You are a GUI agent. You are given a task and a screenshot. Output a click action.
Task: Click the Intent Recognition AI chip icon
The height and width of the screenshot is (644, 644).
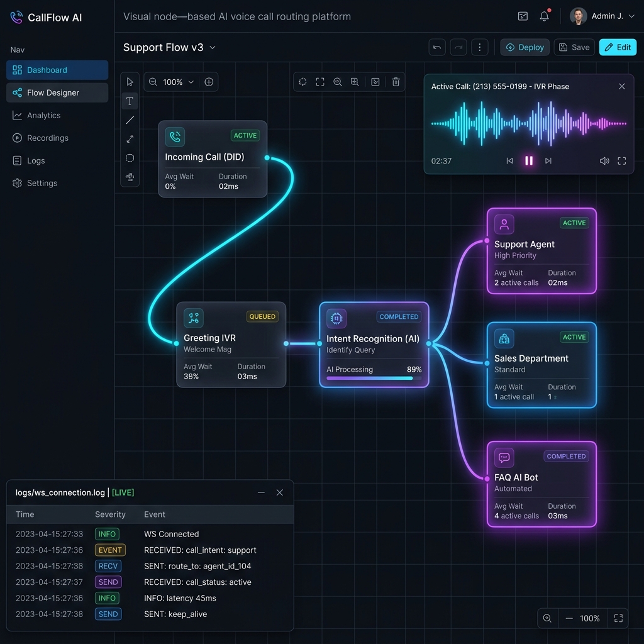tap(336, 318)
